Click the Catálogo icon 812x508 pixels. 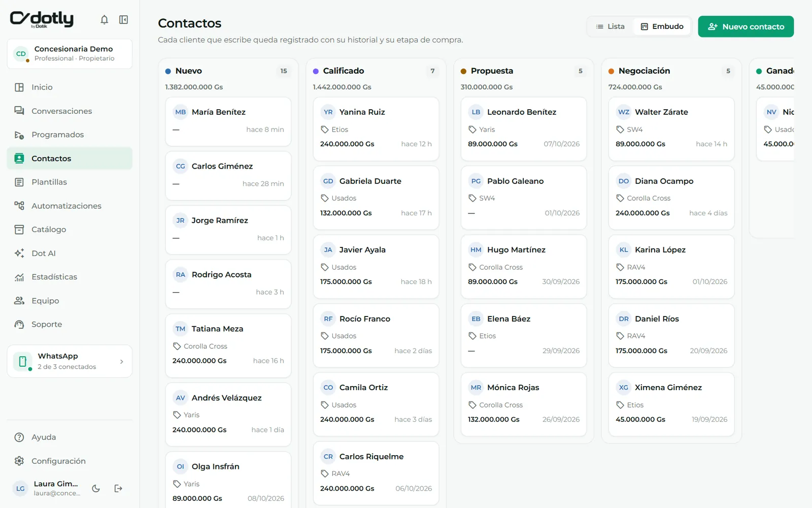click(19, 230)
